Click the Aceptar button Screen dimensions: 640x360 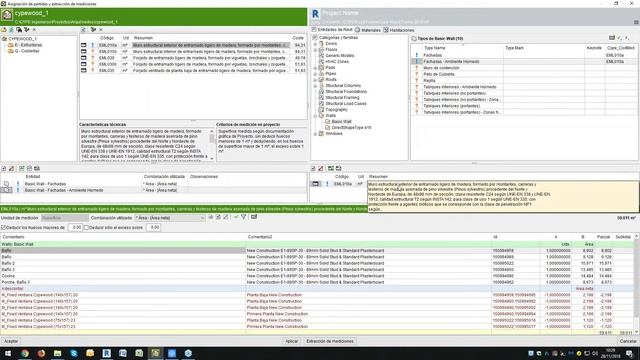pos(11,341)
